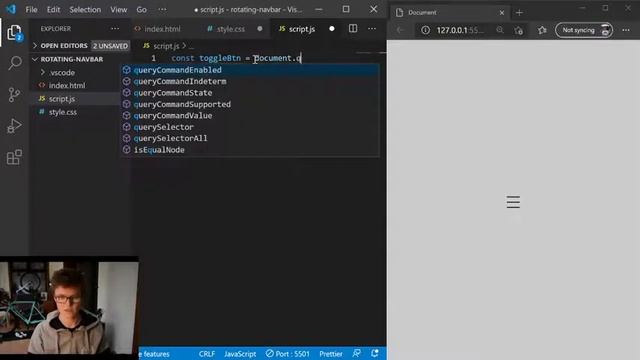Open editor More Actions ellipsis
This screenshot has height=360, width=640.
(372, 29)
